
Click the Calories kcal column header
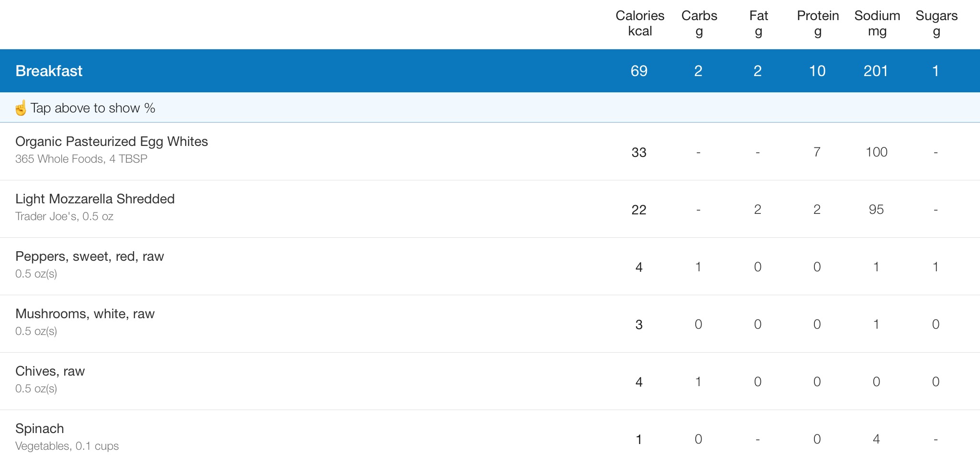640,23
